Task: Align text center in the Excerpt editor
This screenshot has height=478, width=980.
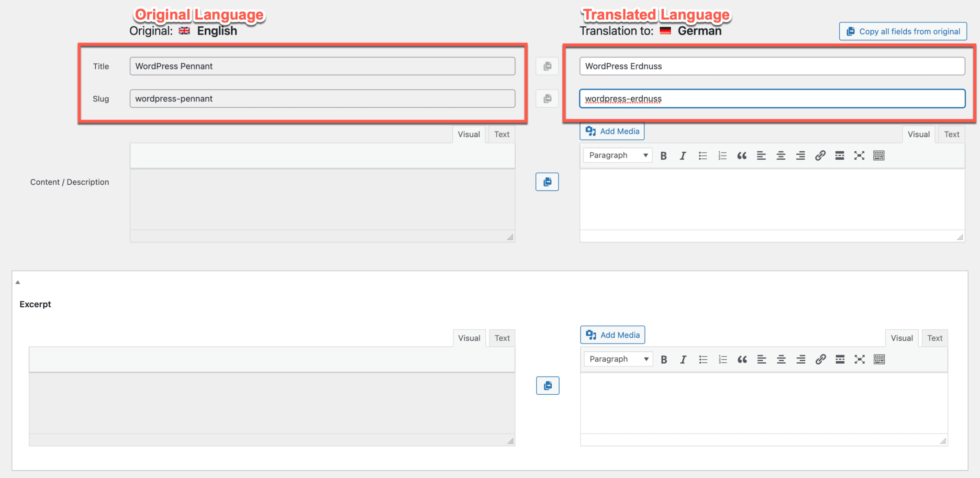Action: click(781, 359)
